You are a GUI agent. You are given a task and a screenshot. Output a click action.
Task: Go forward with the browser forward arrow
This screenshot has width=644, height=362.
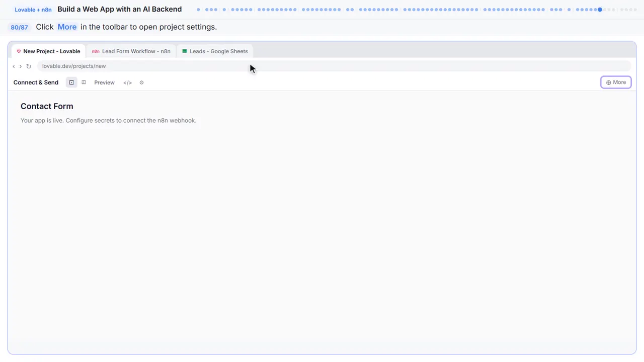[x=21, y=66]
